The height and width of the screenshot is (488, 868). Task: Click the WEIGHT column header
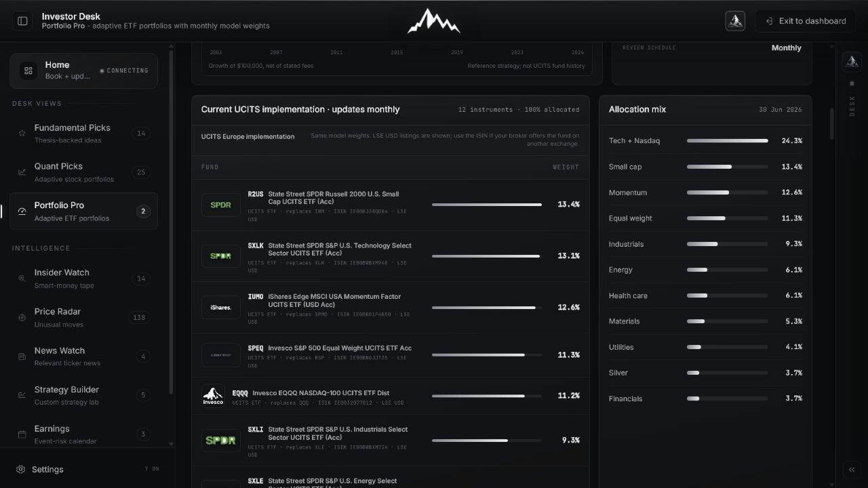[x=566, y=167]
